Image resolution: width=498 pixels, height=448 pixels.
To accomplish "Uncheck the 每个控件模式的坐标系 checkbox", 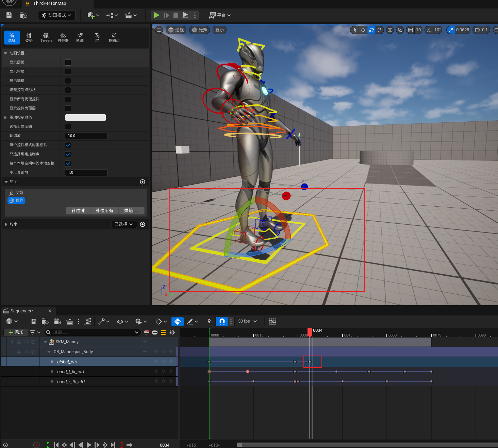I will point(68,145).
